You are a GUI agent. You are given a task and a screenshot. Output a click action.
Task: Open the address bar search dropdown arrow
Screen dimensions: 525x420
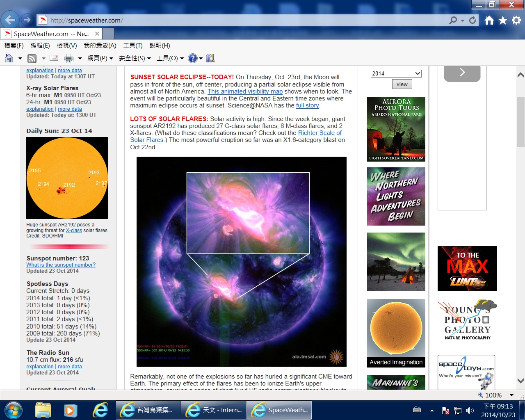click(463, 20)
